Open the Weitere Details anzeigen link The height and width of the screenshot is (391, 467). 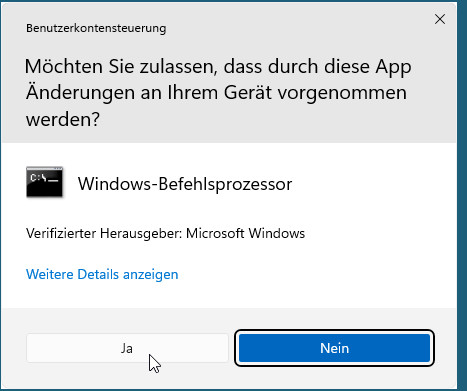[x=102, y=274]
